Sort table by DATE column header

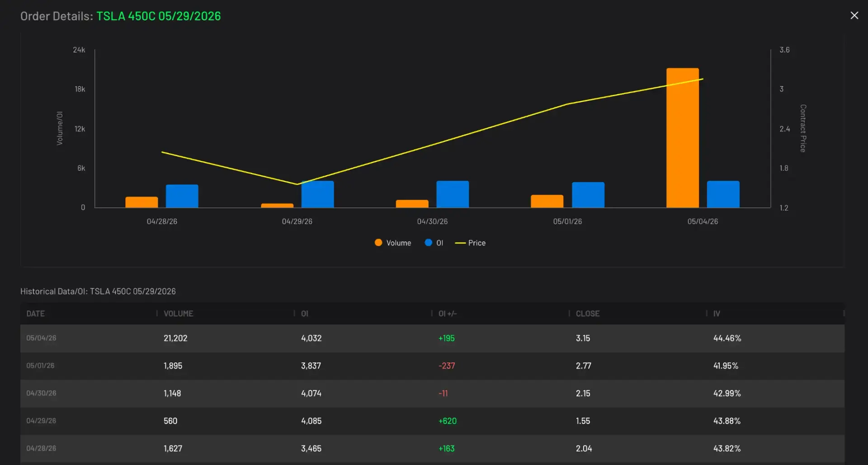click(35, 314)
